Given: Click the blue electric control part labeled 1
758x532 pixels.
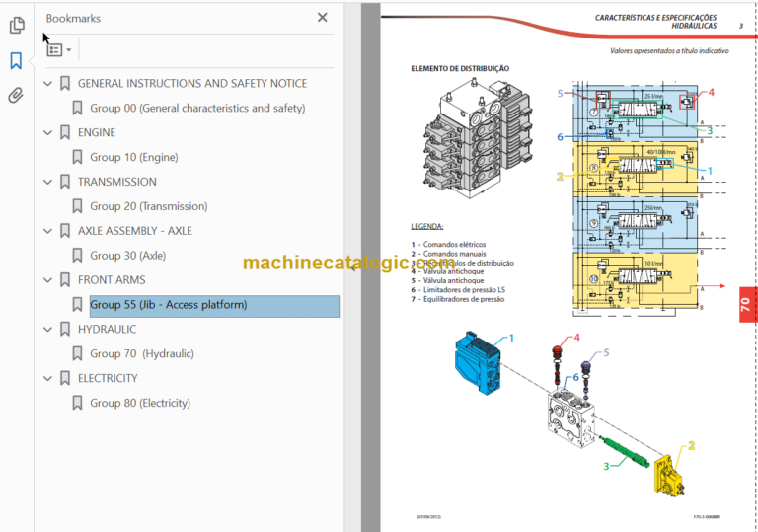Looking at the screenshot, I should point(478,363).
